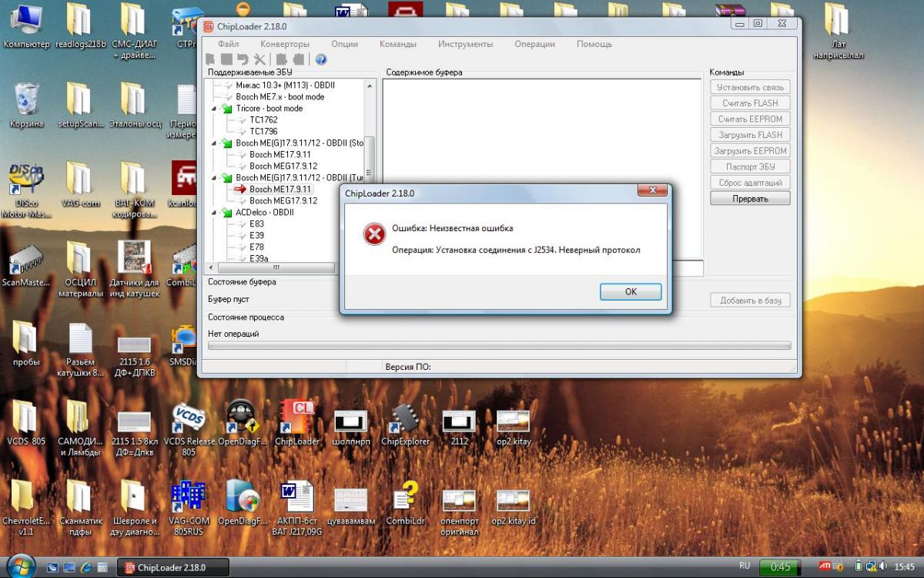Select E78 under ACDelco
This screenshot has width=924, height=578.
point(256,247)
